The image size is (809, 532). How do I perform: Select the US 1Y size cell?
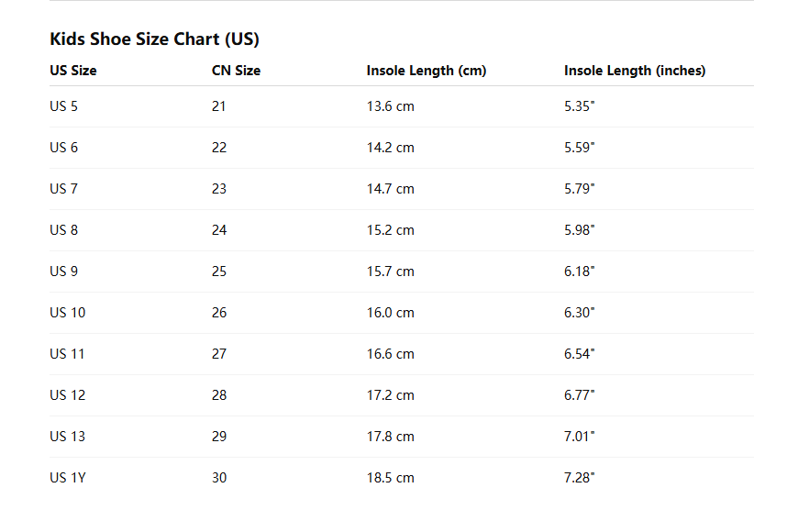click(67, 478)
